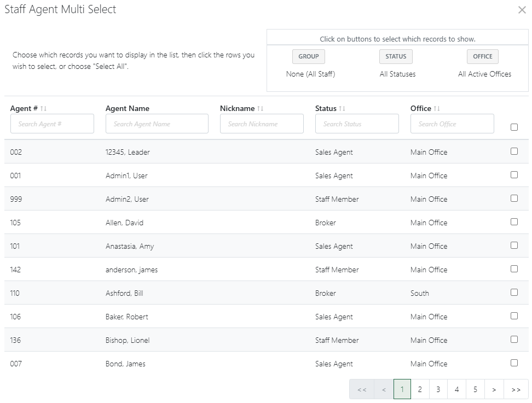The height and width of the screenshot is (403, 532).
Task: Check the checkbox for Allen, David
Action: 514,221
